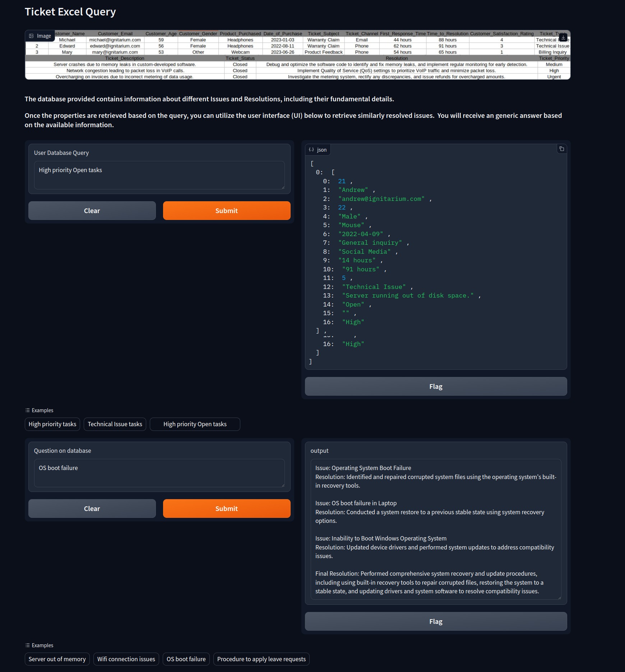Click the Image label icon
The width and height of the screenshot is (625, 672).
pyautogui.click(x=32, y=36)
